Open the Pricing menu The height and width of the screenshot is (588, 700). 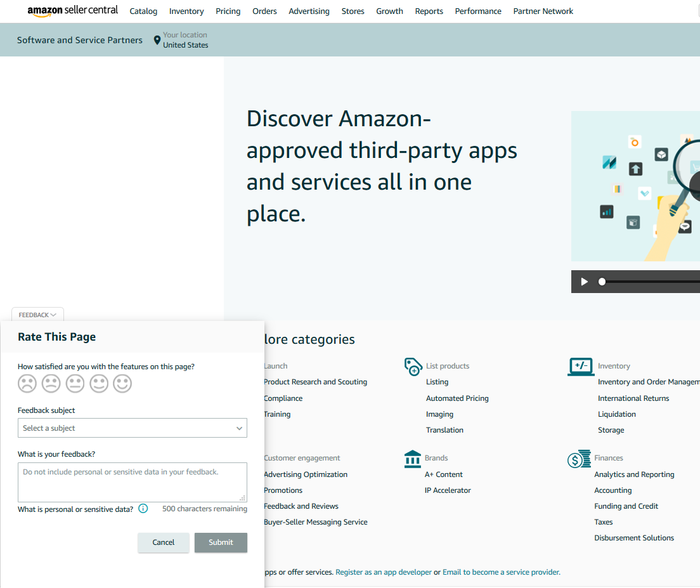pos(228,11)
